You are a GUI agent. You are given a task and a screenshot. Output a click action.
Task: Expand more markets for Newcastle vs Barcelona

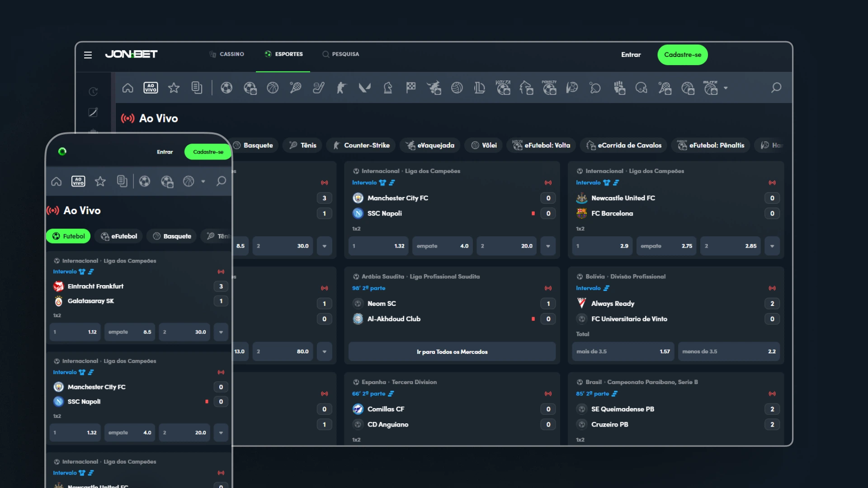[772, 246]
